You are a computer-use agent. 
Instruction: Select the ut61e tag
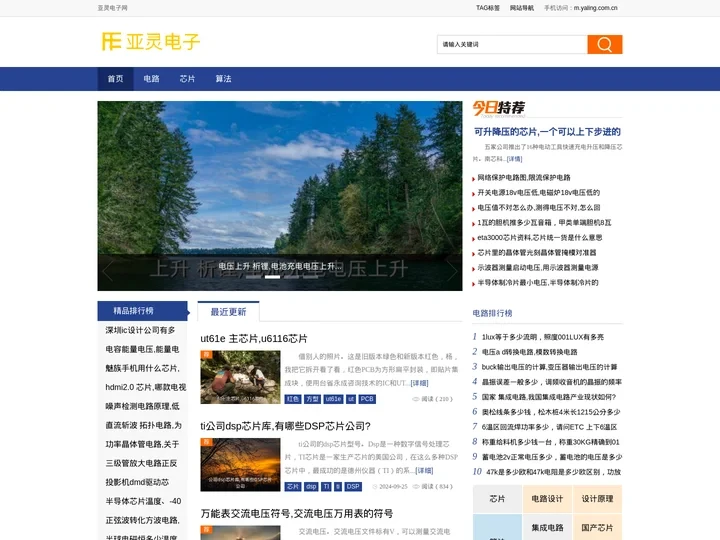click(333, 399)
